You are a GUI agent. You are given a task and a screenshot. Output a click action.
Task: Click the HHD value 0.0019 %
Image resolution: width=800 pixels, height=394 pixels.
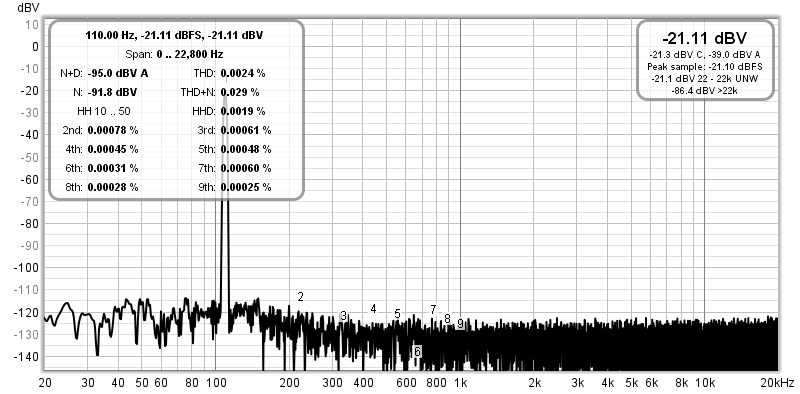(243, 111)
